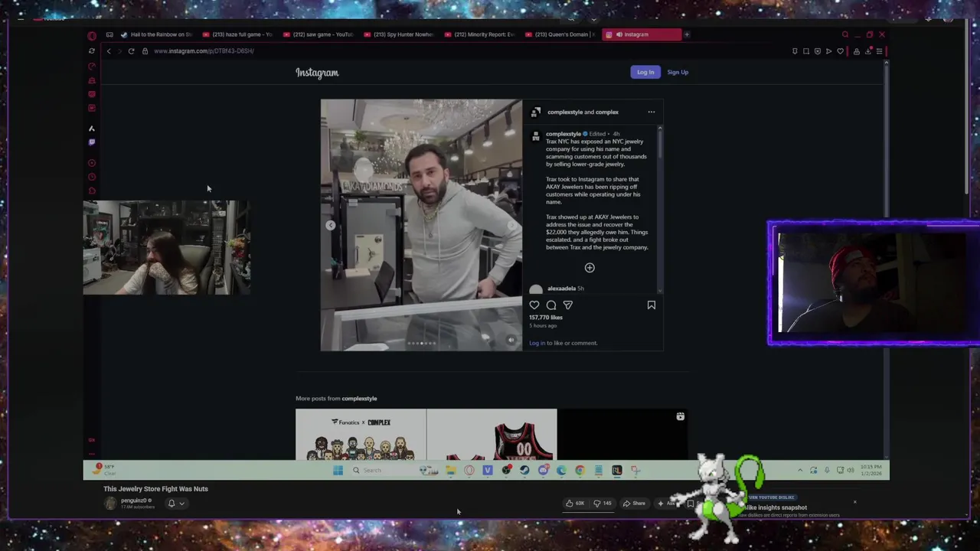Switch to 'haze full game' YouTube tab
The height and width of the screenshot is (551, 980).
click(x=239, y=34)
